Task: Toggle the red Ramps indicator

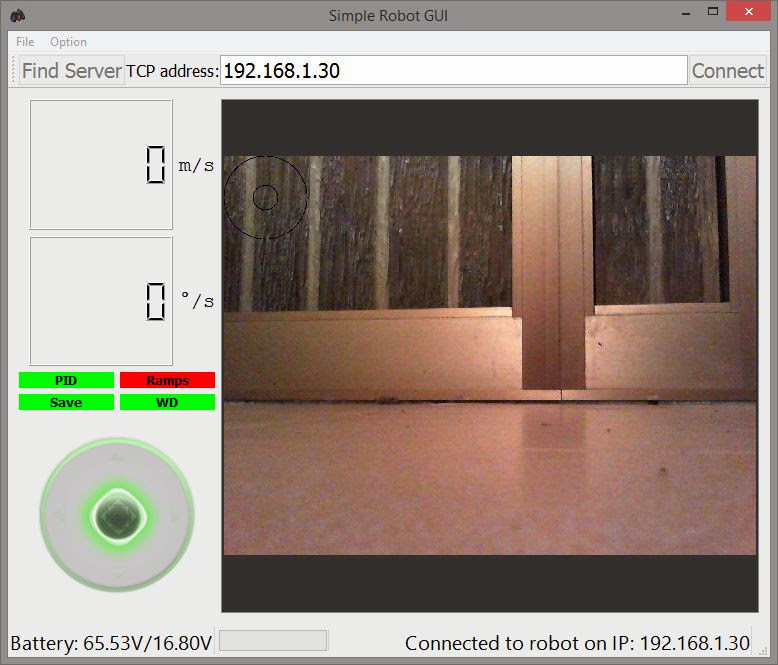Action: point(167,380)
